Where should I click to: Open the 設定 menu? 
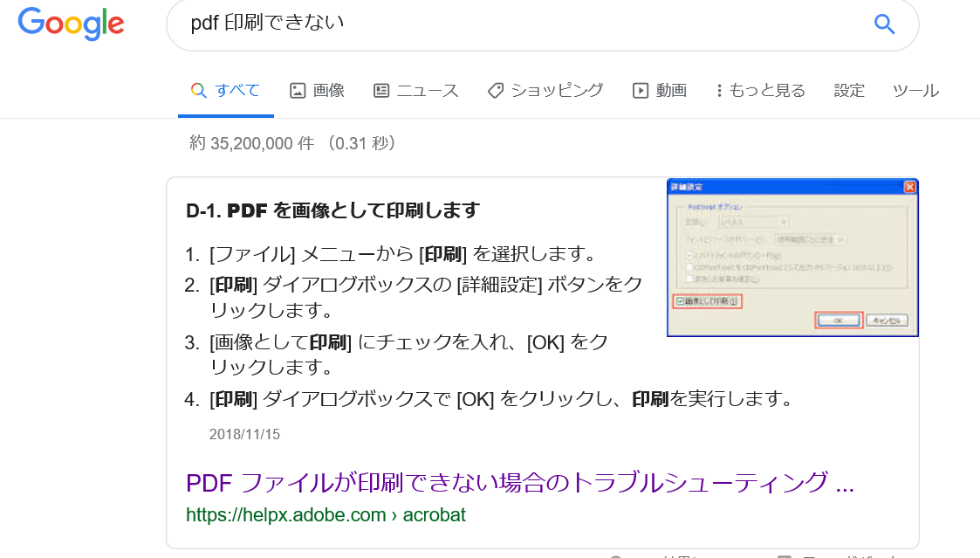(x=849, y=89)
